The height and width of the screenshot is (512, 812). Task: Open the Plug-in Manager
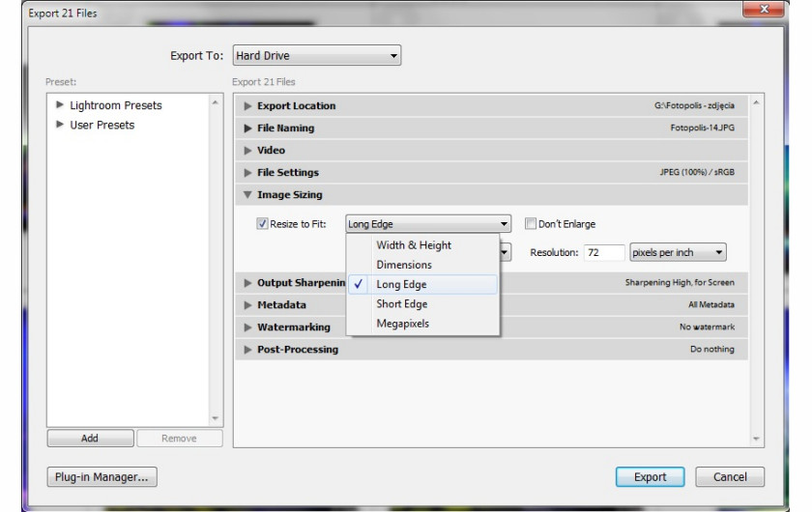pos(102,477)
